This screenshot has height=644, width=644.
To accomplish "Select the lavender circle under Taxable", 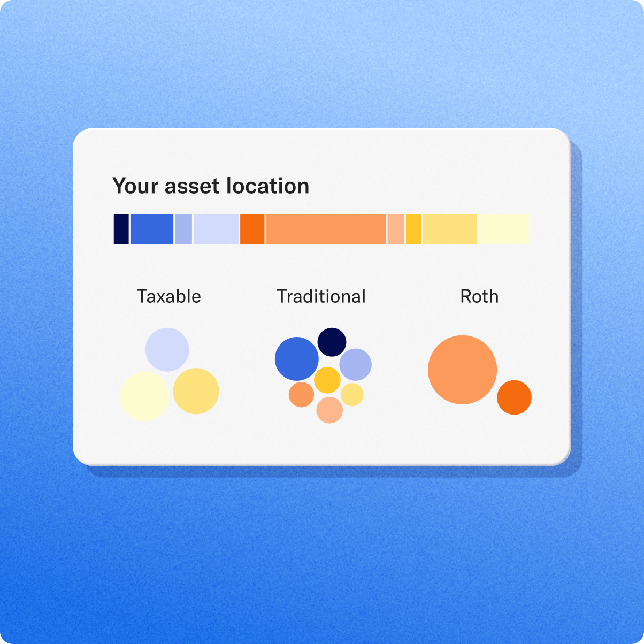I will click(167, 350).
